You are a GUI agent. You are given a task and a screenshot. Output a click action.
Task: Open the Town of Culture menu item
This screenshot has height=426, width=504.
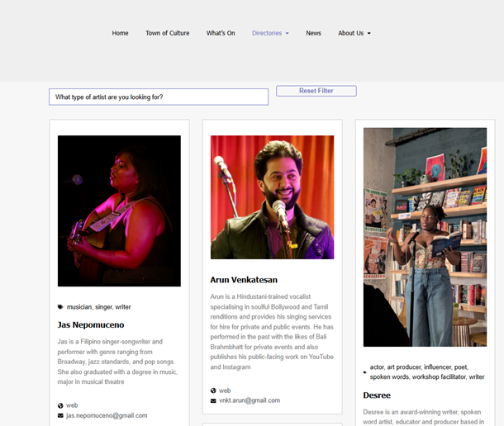[167, 33]
